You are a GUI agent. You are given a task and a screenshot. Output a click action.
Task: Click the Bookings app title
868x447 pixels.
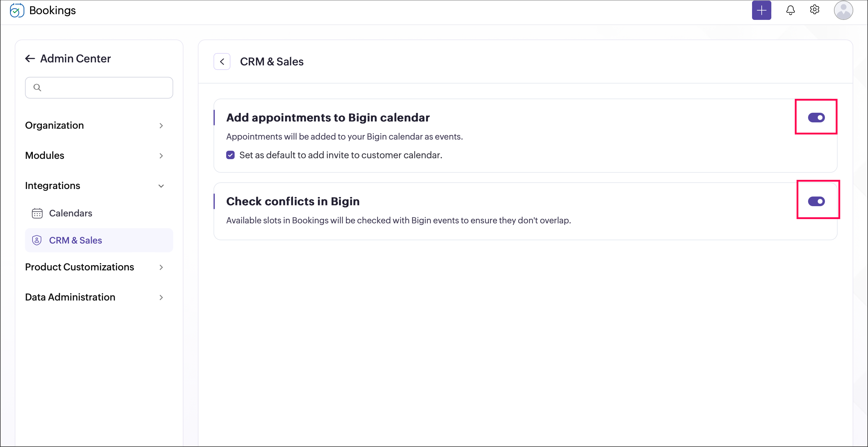click(53, 11)
